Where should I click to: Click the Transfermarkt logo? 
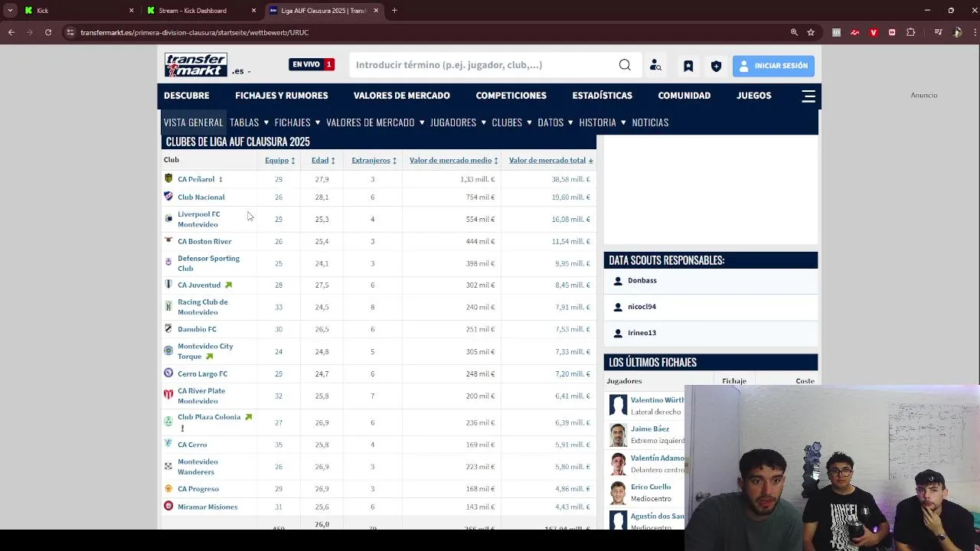tap(196, 65)
